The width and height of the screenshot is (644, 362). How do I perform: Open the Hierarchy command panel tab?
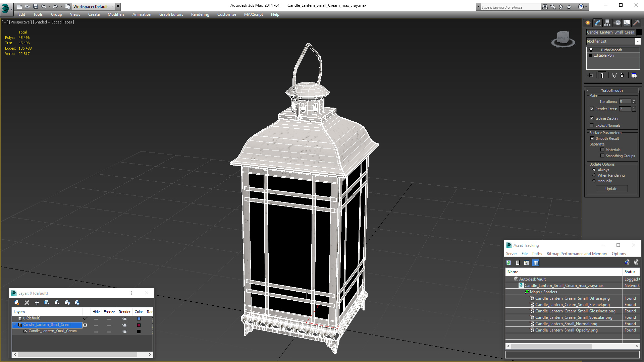pos(607,23)
